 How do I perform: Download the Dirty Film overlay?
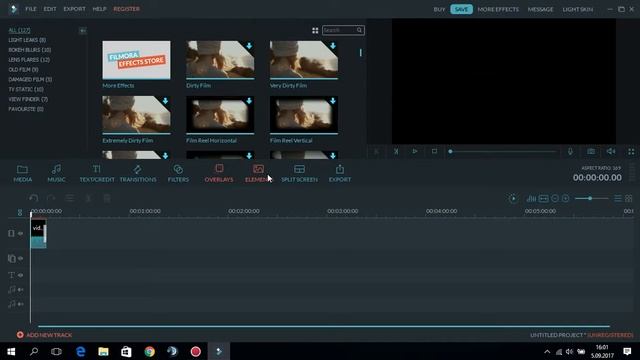[249, 46]
